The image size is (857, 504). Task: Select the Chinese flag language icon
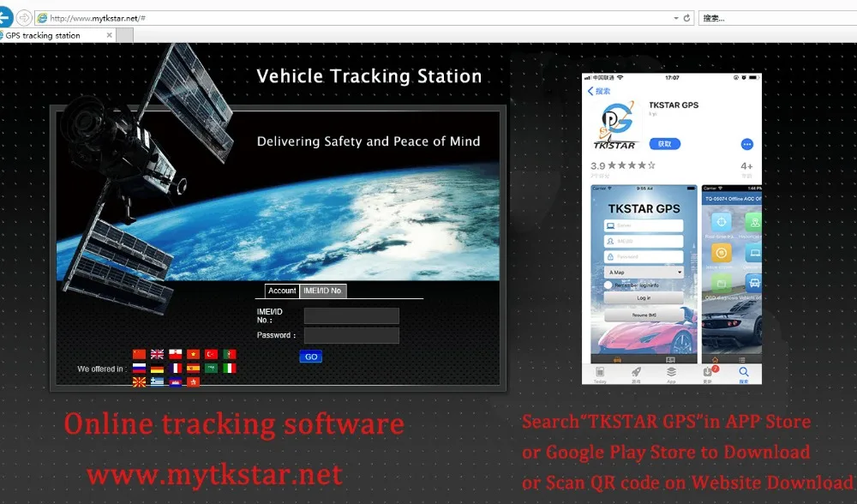click(x=139, y=354)
